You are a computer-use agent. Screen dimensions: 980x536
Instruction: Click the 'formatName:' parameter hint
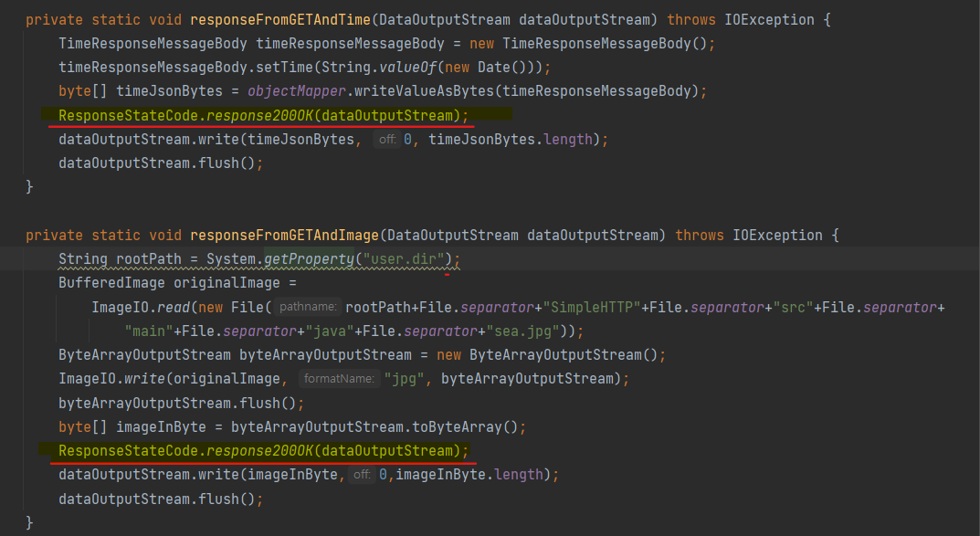(340, 379)
